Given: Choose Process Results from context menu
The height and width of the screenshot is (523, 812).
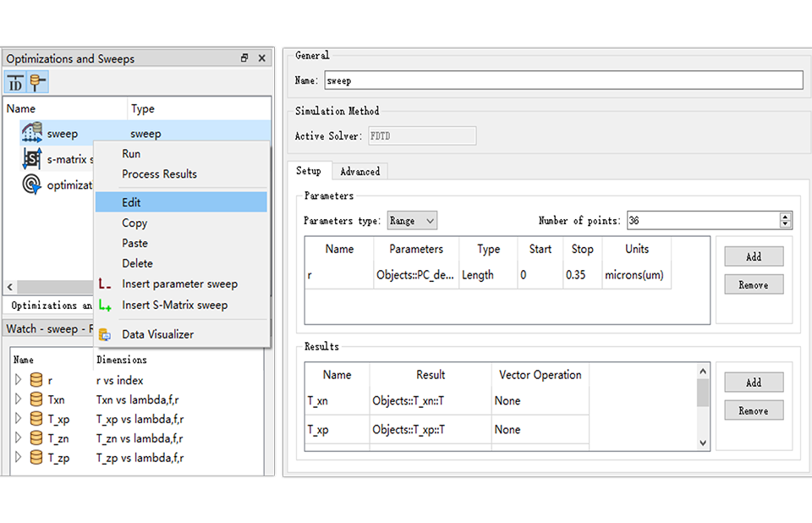Looking at the screenshot, I should point(181,174).
